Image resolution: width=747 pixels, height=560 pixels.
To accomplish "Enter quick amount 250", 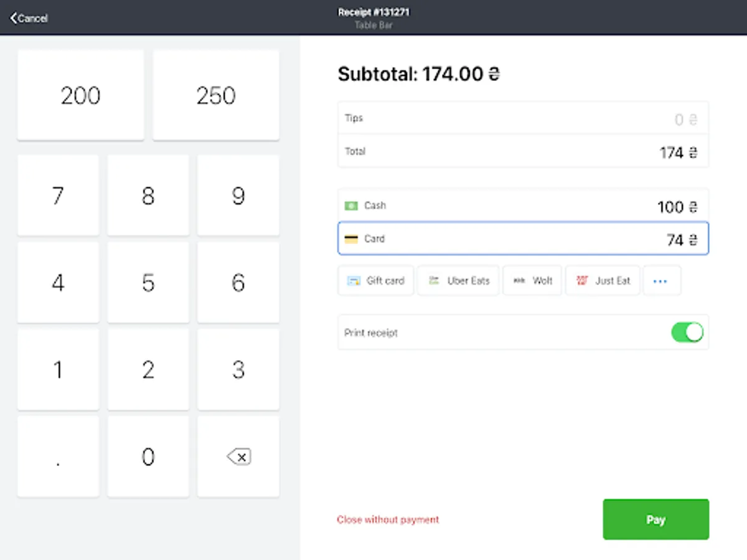I will coord(215,95).
